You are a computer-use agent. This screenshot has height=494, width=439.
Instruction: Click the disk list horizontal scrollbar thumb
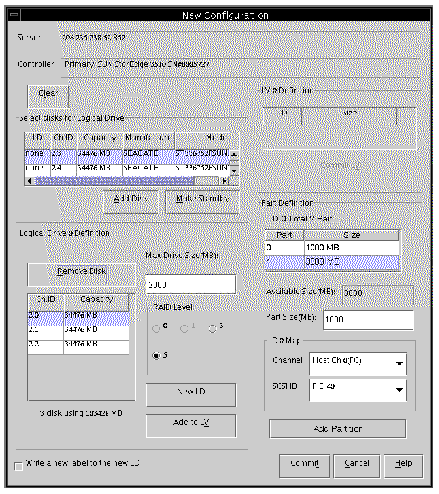[x=114, y=181]
